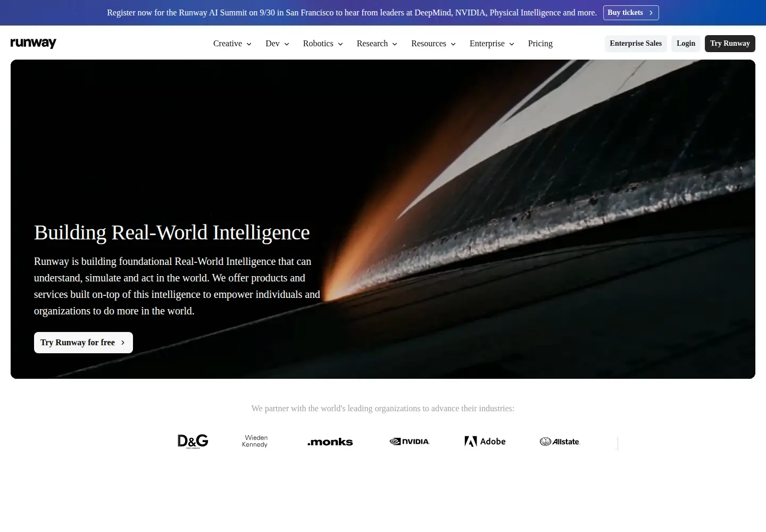Image resolution: width=766 pixels, height=532 pixels.
Task: Expand the Robotics navigation menu
Action: [323, 44]
